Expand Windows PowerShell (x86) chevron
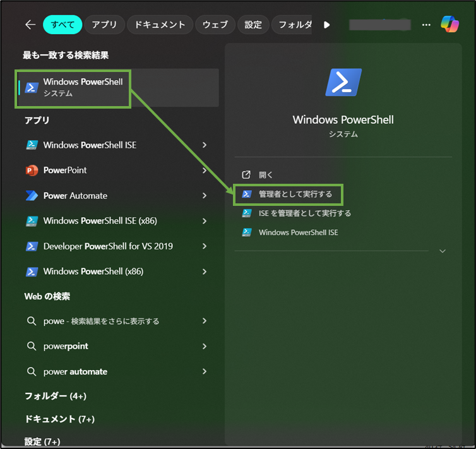Image resolution: width=476 pixels, height=449 pixels. 205,272
